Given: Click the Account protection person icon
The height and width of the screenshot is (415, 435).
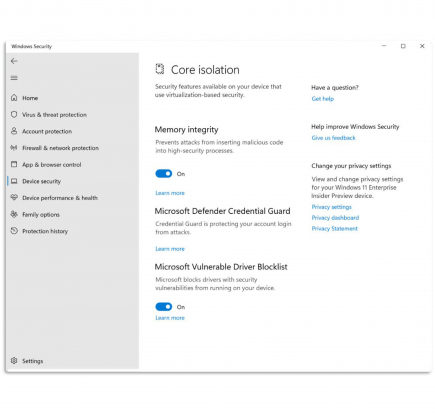Looking at the screenshot, I should pyautogui.click(x=14, y=131).
